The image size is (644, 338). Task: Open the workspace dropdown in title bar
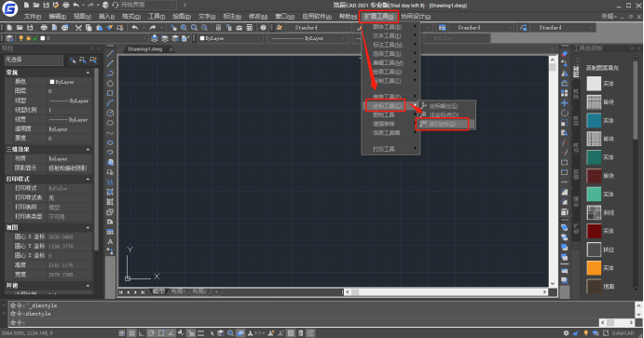tap(148, 5)
